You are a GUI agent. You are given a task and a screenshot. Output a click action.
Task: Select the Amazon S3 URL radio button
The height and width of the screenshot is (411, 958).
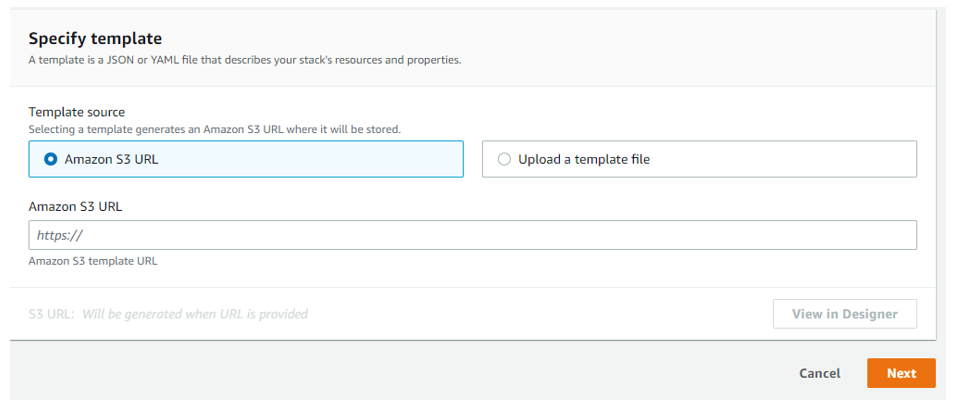coord(50,159)
